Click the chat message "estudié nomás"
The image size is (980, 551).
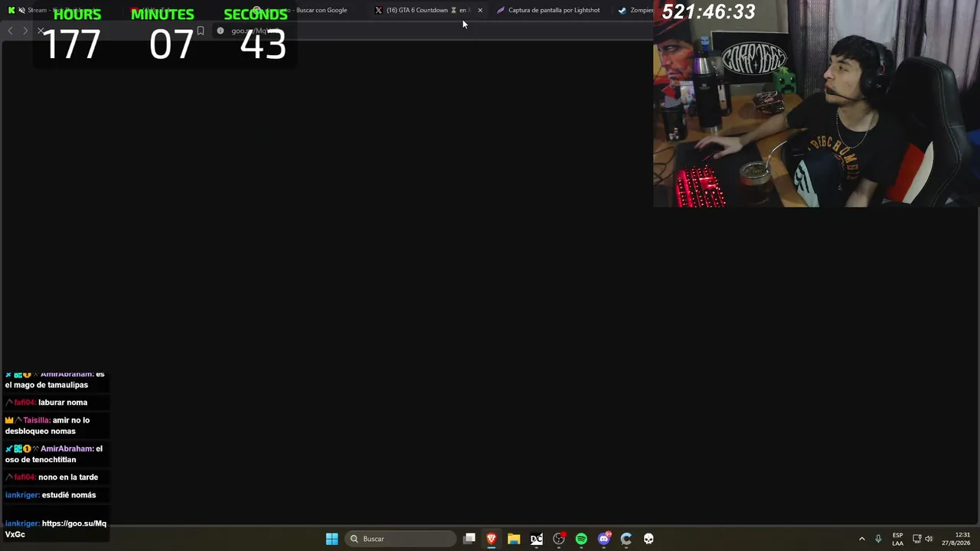click(69, 495)
